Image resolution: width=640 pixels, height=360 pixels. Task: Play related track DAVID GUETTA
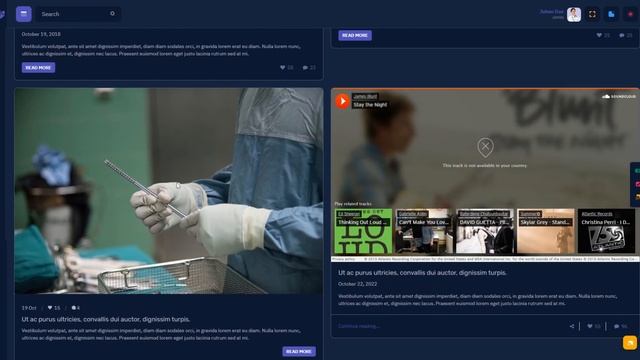click(x=485, y=231)
